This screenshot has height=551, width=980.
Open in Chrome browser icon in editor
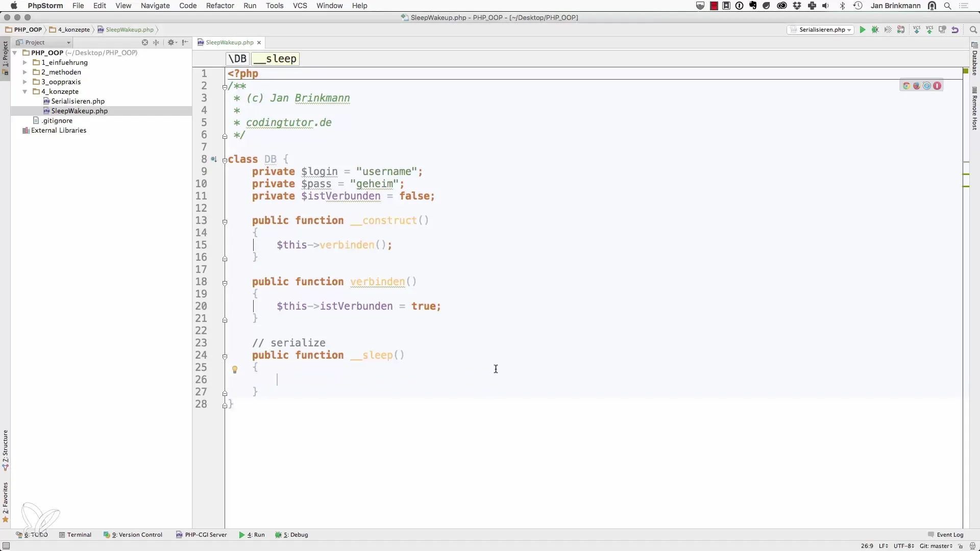pos(906,86)
